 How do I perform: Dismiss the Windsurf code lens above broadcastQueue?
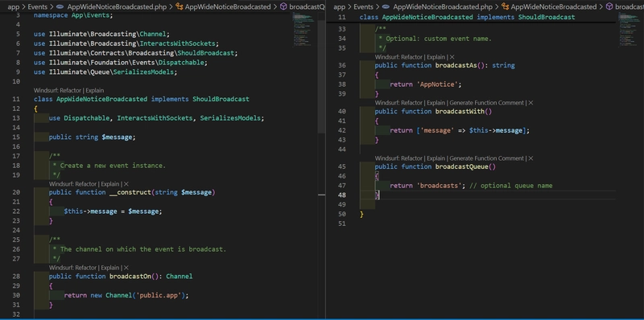[530, 158]
